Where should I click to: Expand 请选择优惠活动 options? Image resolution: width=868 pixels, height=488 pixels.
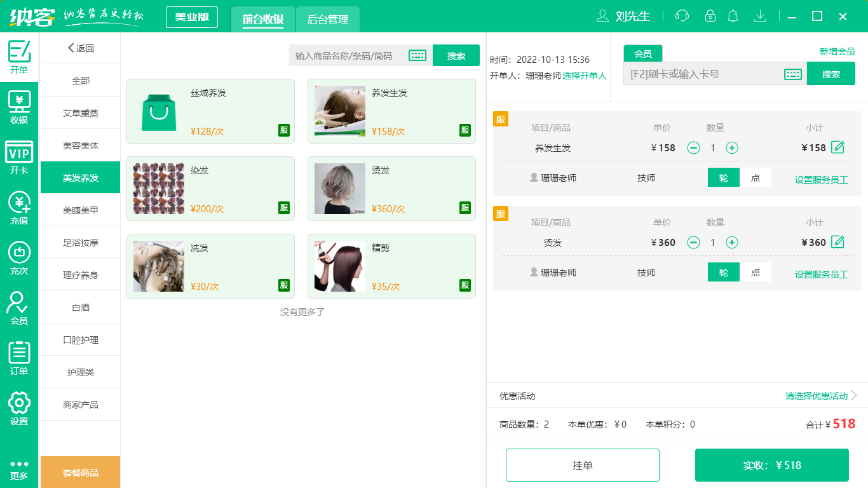818,395
